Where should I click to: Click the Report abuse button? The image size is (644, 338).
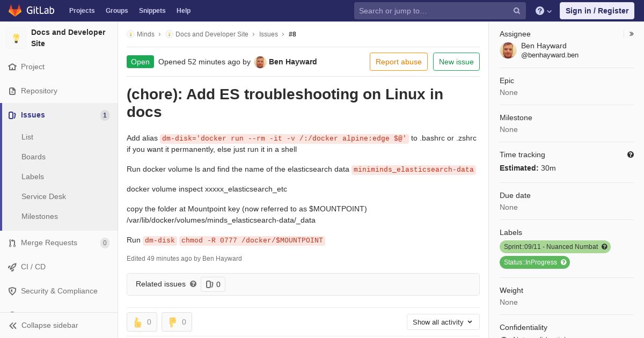click(399, 62)
